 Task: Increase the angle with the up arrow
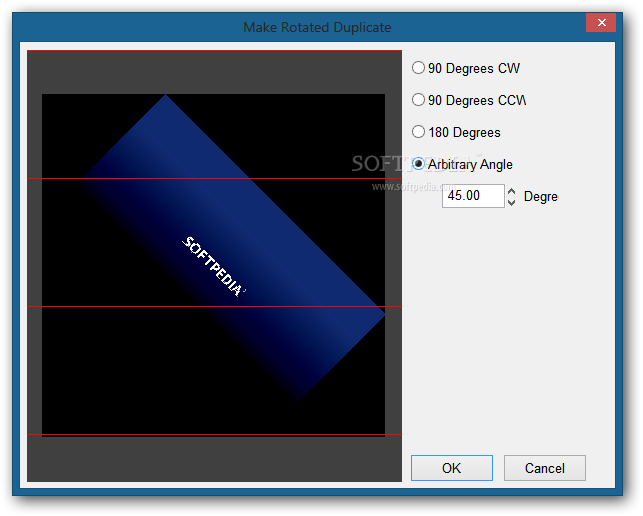click(x=511, y=191)
